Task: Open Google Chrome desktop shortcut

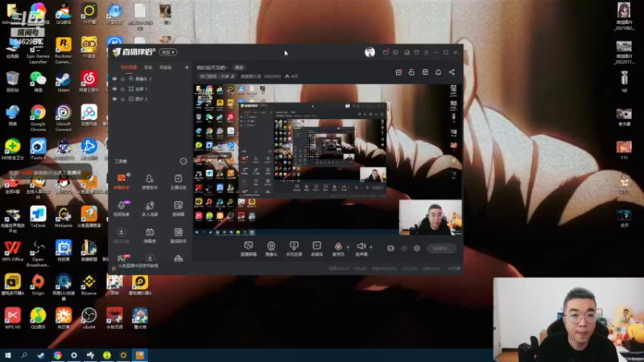Action: (x=38, y=118)
